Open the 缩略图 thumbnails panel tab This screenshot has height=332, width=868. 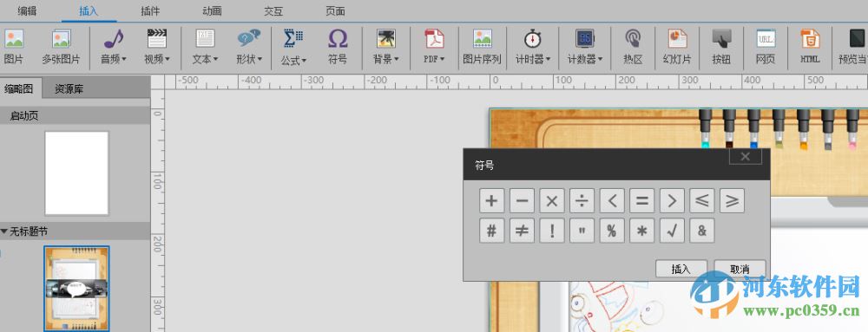(x=19, y=88)
